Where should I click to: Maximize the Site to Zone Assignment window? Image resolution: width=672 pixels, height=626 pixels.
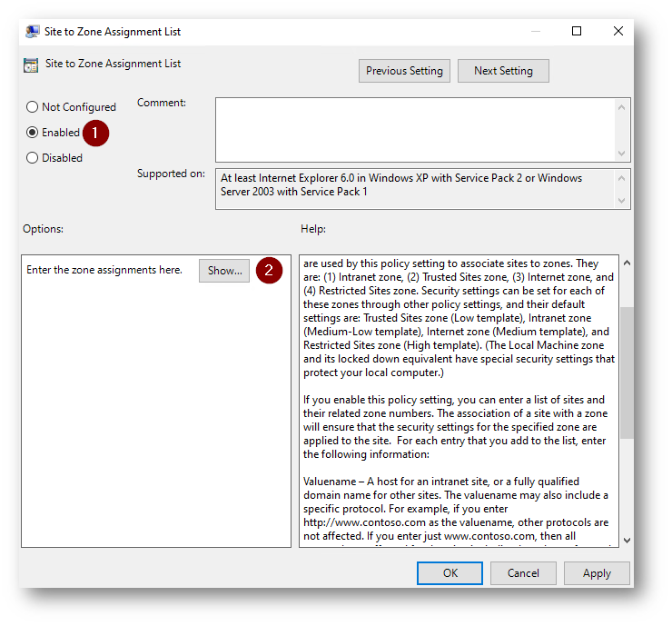point(577,31)
